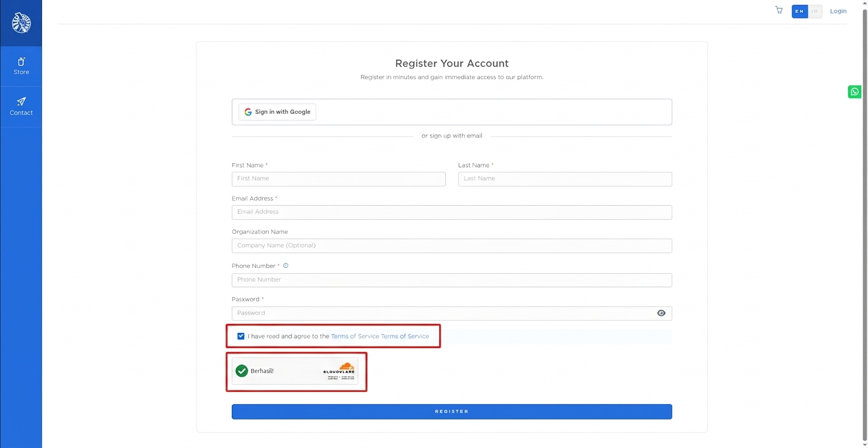This screenshot has height=448, width=868.
Task: Open the shopping cart
Action: (779, 10)
